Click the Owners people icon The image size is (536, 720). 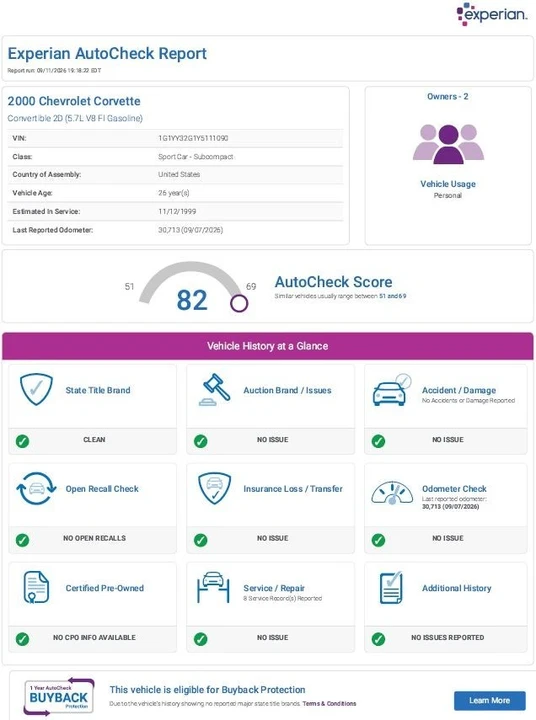click(448, 144)
